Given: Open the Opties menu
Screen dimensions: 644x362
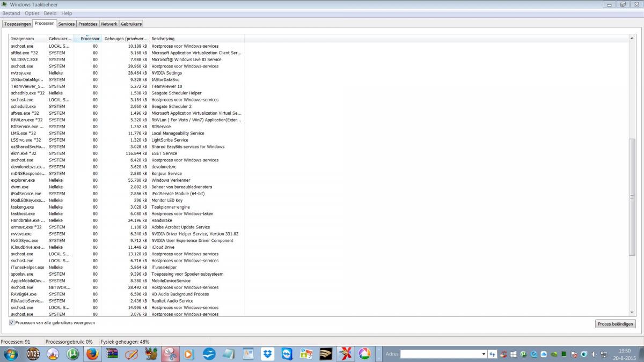Looking at the screenshot, I should [x=32, y=13].
